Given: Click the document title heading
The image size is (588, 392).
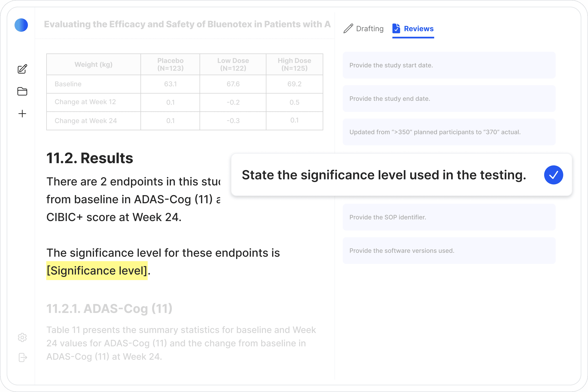Looking at the screenshot, I should coord(187,24).
